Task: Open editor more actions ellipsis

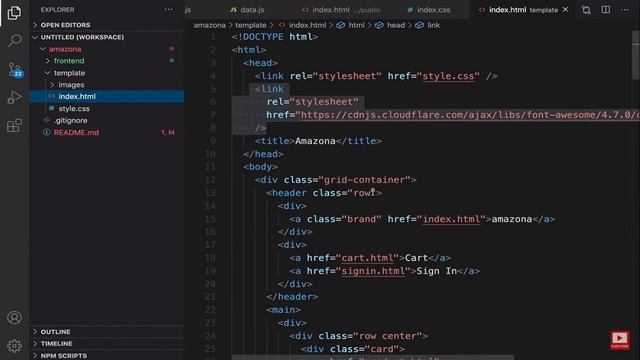Action: (x=624, y=9)
